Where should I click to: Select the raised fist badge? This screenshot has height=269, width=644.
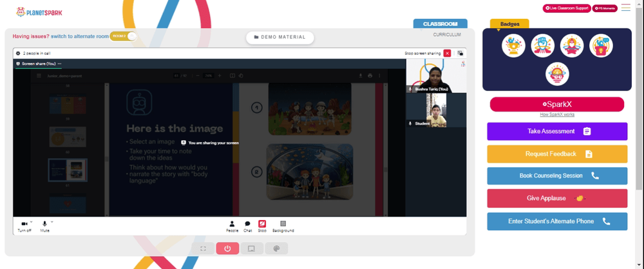coord(542,46)
